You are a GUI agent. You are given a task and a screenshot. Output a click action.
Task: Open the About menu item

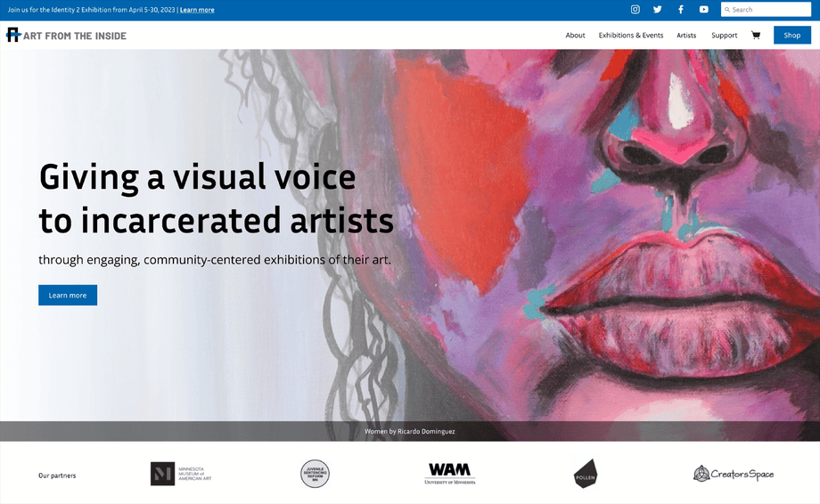coord(575,35)
